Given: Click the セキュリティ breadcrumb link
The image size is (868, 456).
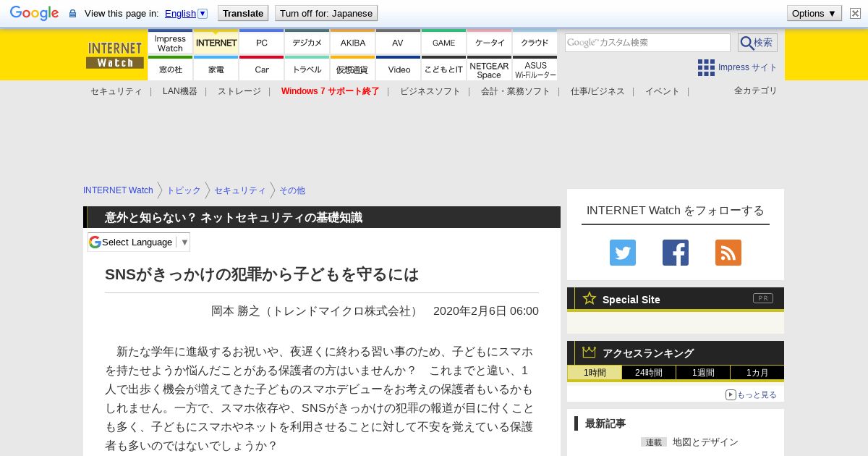Looking at the screenshot, I should 240,190.
